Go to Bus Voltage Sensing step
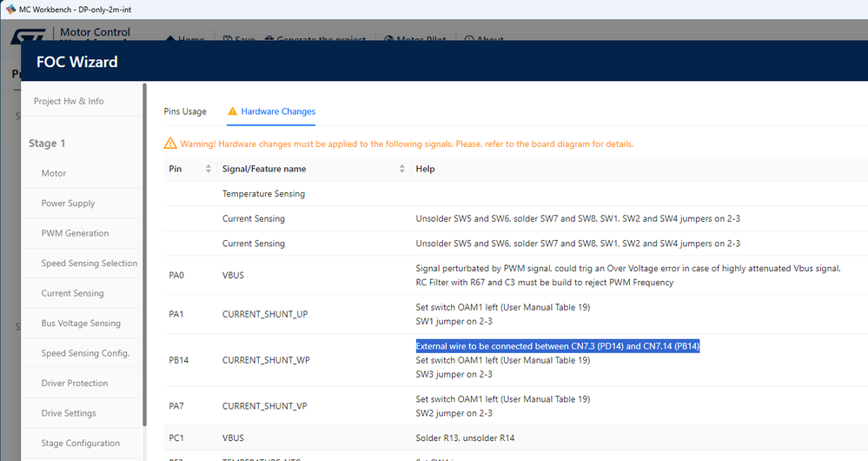The height and width of the screenshot is (461, 868). (x=81, y=323)
